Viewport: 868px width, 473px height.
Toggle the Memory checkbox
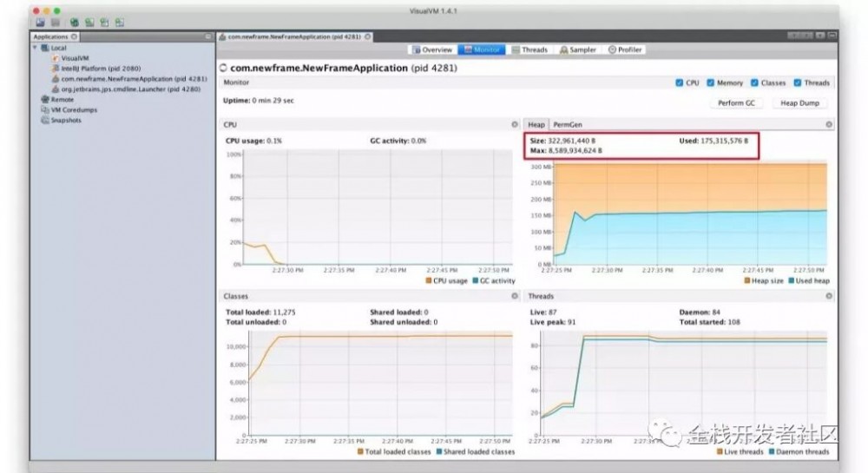pos(710,83)
